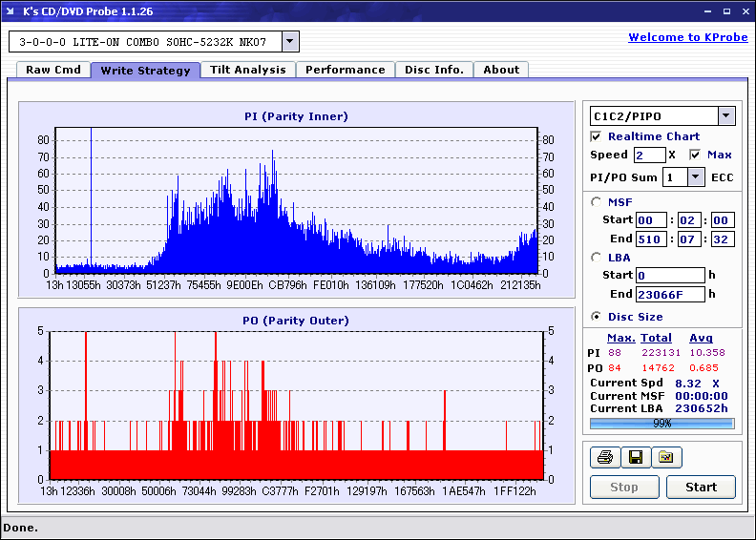Choose the Disc Size radio option
The width and height of the screenshot is (756, 540).
tap(597, 317)
